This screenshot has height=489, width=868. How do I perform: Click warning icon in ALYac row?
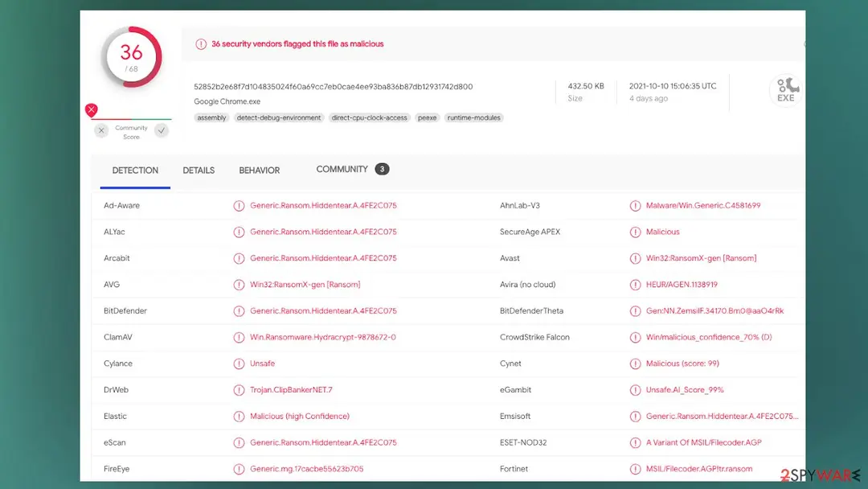(x=239, y=232)
